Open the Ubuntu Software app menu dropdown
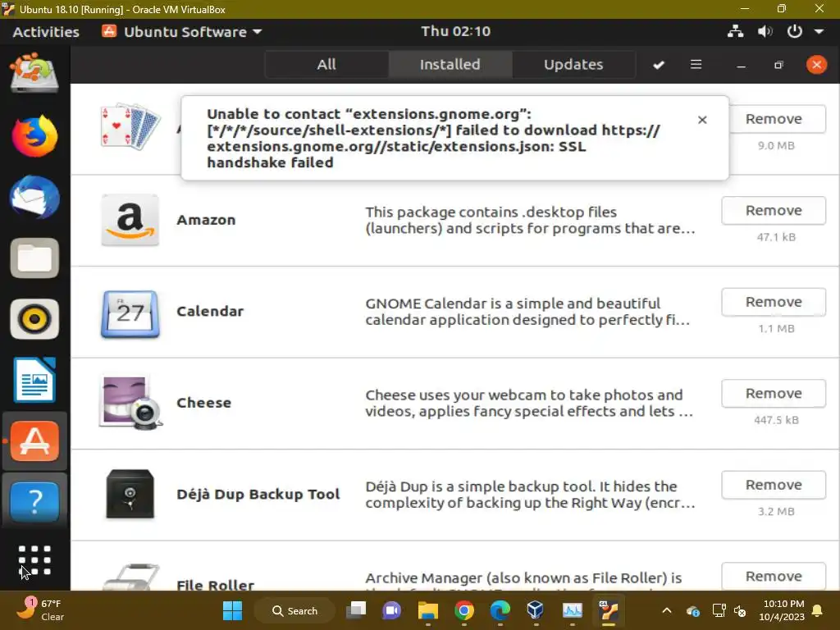The height and width of the screenshot is (630, 840). pos(182,32)
